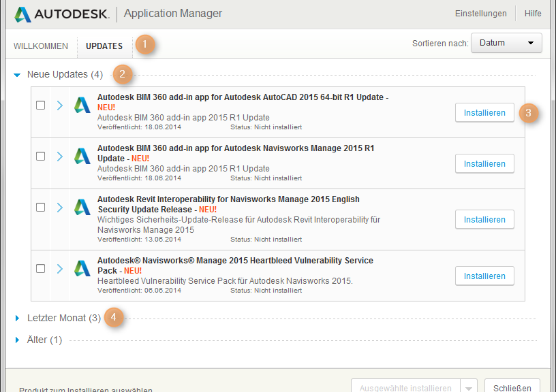
Task: Open the Sortieren nach Datum dropdown
Action: (x=506, y=43)
